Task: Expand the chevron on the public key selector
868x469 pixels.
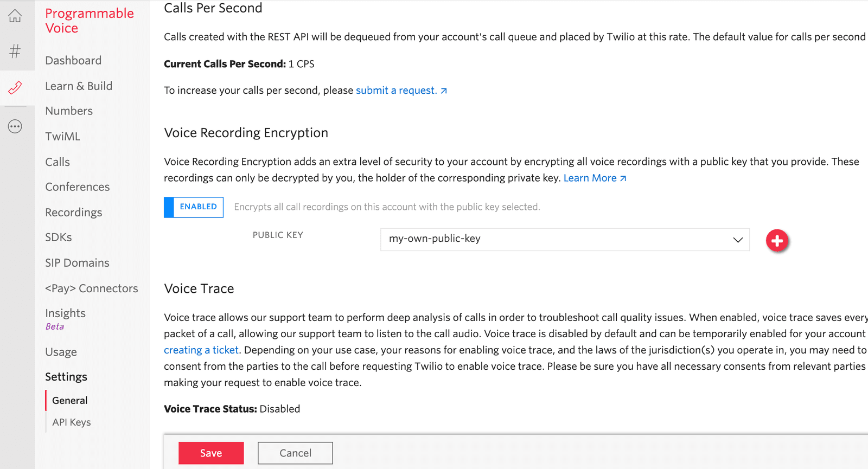Action: tap(737, 239)
